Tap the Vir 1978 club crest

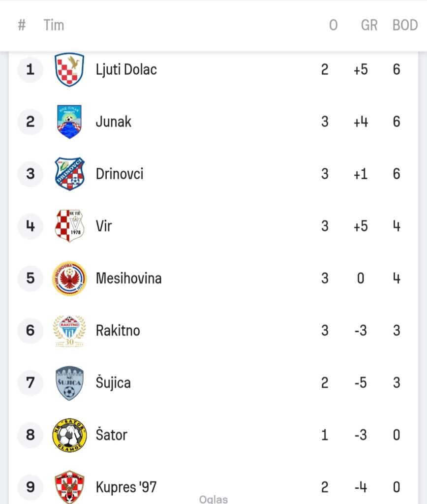coord(69,226)
